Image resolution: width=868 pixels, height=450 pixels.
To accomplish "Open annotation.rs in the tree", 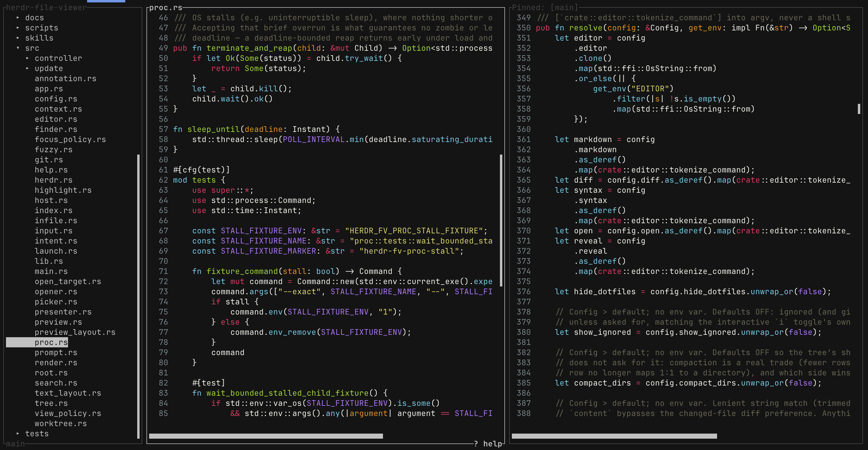I will tap(65, 78).
